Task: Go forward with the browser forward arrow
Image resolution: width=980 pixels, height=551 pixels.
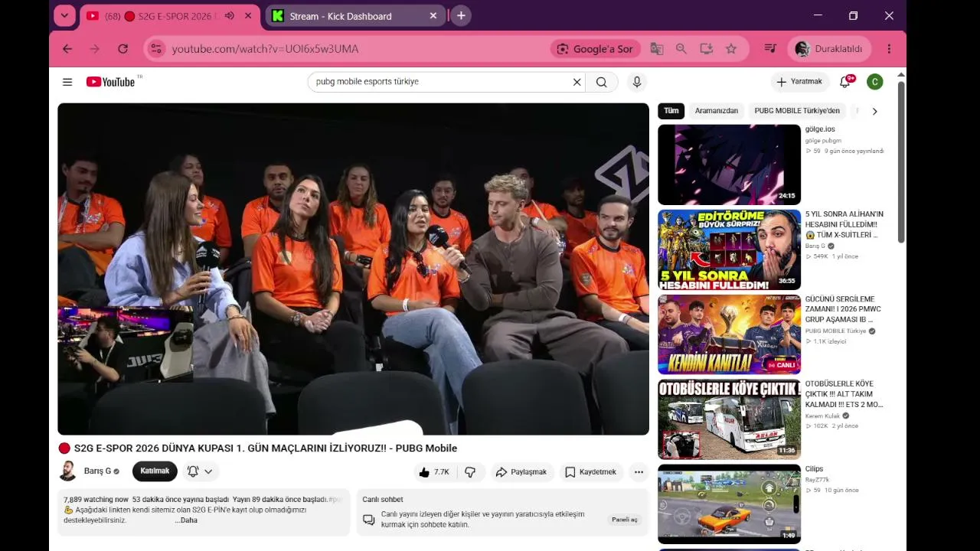Action: [95, 49]
